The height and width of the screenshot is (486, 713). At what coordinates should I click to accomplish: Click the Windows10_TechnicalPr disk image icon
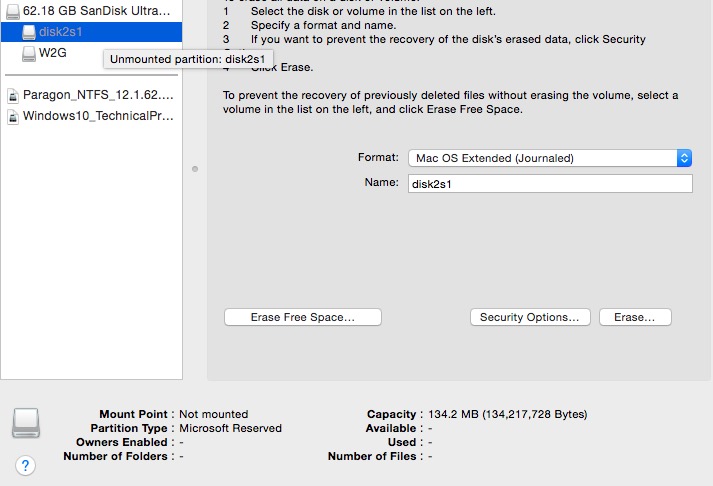(13, 116)
